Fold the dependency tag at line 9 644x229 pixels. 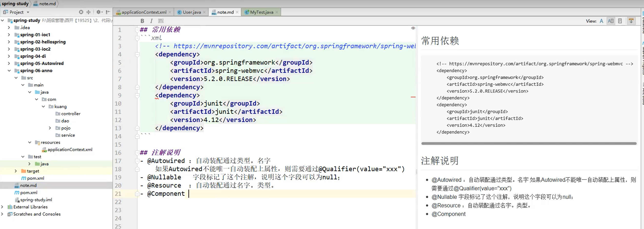click(x=137, y=96)
